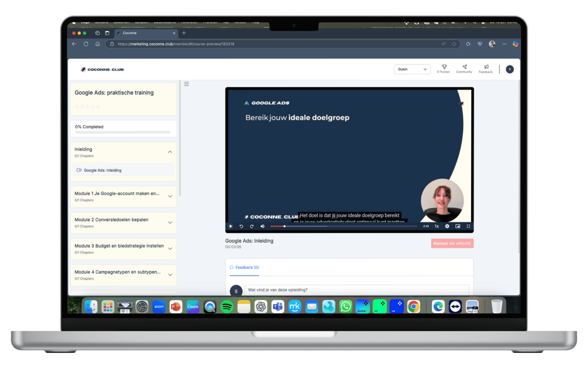Open the browser profile picture
588x368 pixels.
[492, 44]
